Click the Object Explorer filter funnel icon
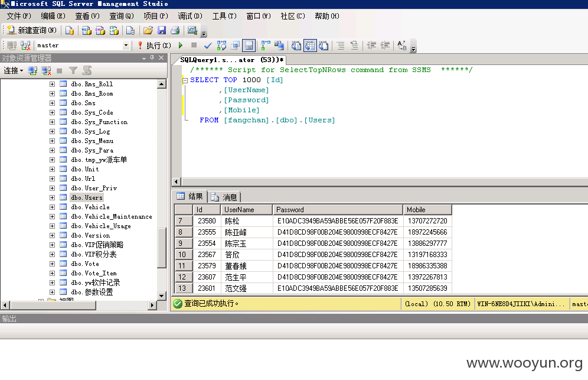Screen dimensions: 588x380 click(73, 70)
